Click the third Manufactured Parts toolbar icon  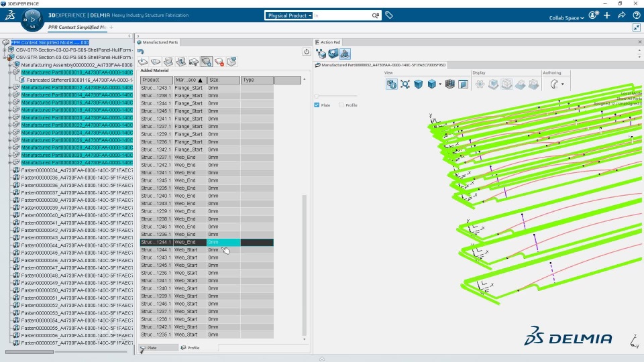click(x=168, y=62)
